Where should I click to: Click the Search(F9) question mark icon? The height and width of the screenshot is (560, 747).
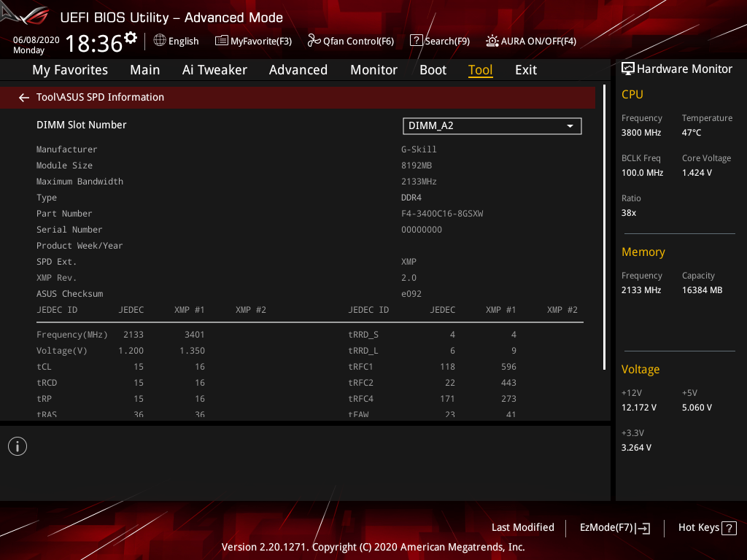[x=416, y=41]
